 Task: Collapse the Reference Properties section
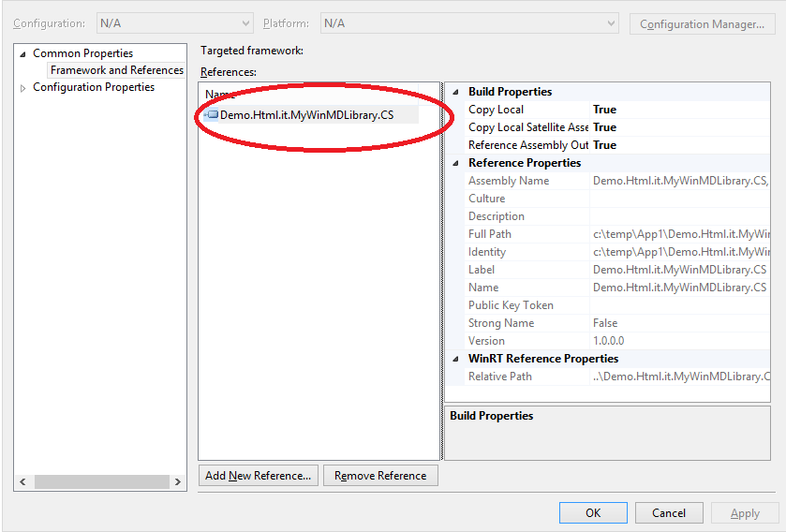pos(456,163)
